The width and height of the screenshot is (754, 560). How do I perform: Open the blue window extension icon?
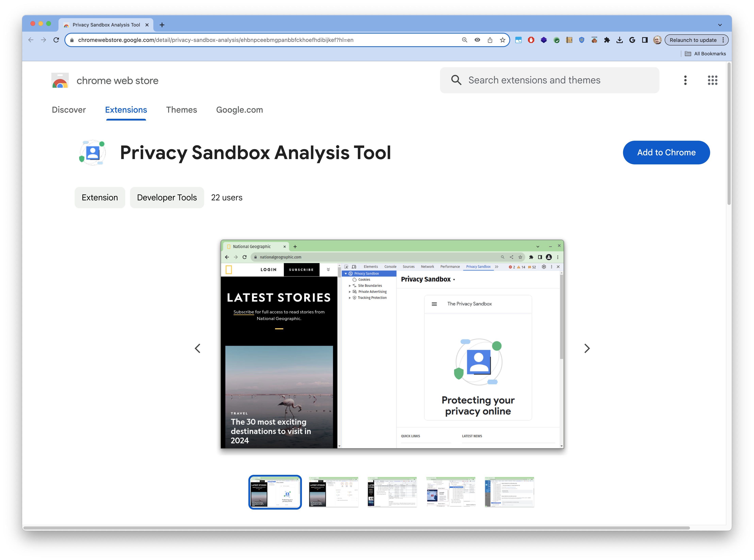(x=518, y=40)
